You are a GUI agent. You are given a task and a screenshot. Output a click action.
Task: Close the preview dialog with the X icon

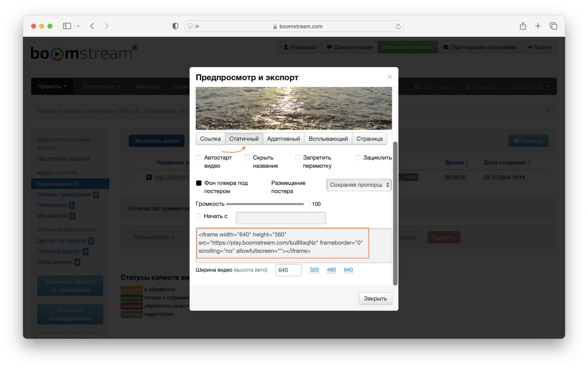pyautogui.click(x=390, y=77)
